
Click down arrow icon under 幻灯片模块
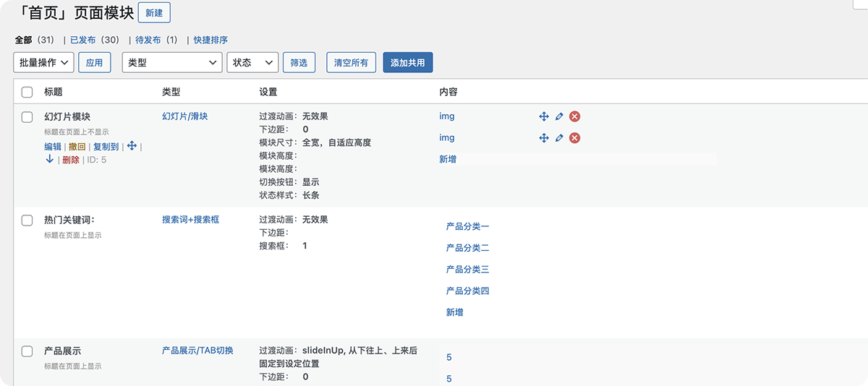[x=49, y=160]
